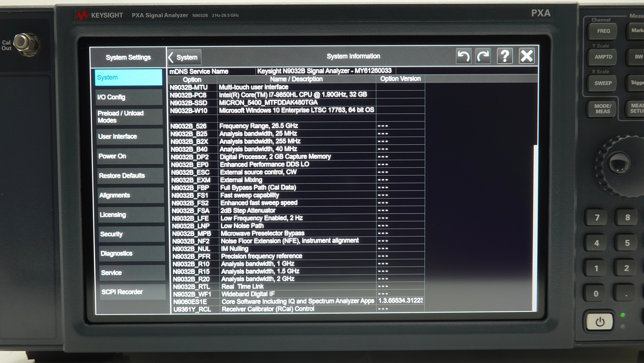Screen dimensions: 644x363
Task: Select the N9032B_526 Frequency Range row
Action: (x=297, y=126)
